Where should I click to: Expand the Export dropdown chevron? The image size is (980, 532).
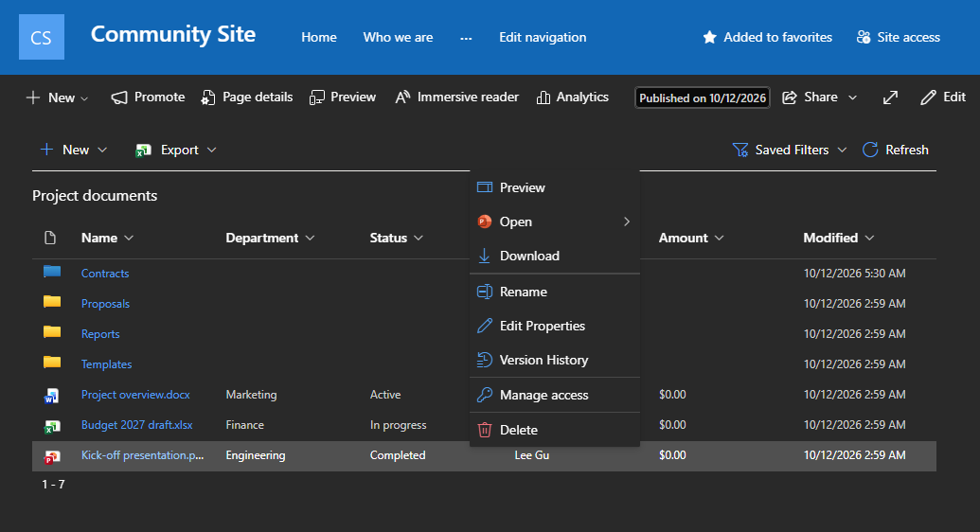pyautogui.click(x=211, y=150)
